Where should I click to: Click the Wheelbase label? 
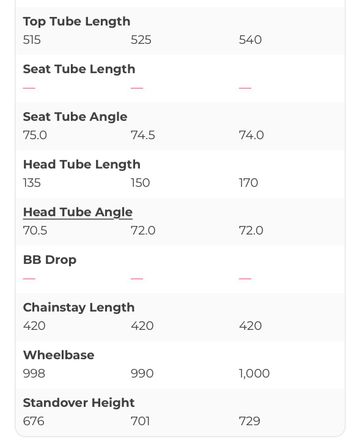[59, 355]
